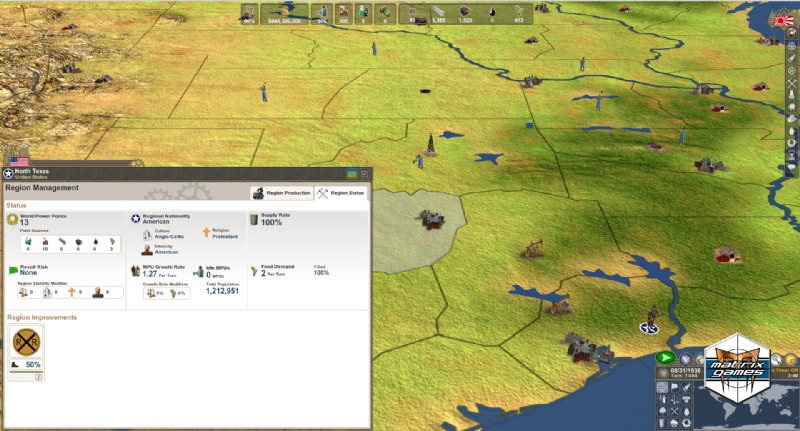Image resolution: width=800 pixels, height=431 pixels.
Task: Click the food wheat resource icon showing 413
Action: 519,11
